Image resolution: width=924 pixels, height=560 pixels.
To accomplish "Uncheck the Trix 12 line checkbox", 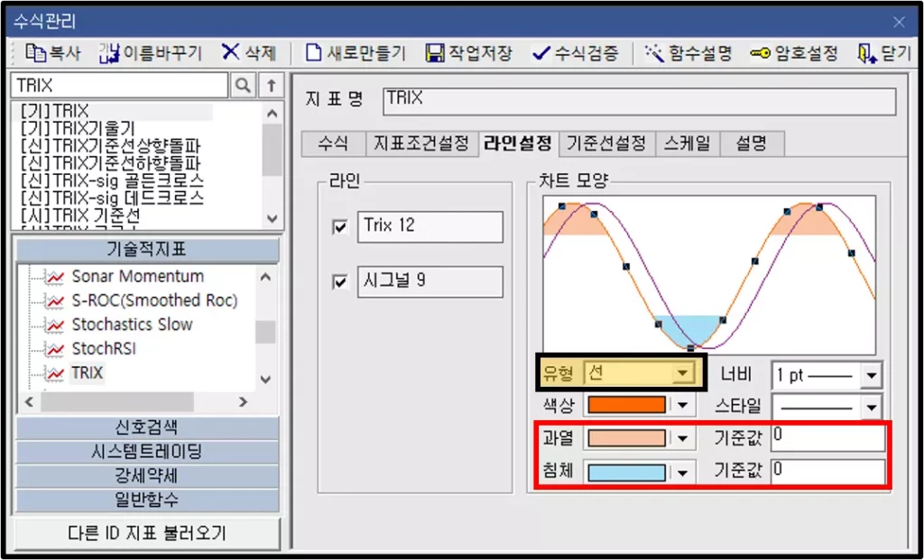I will point(340,226).
